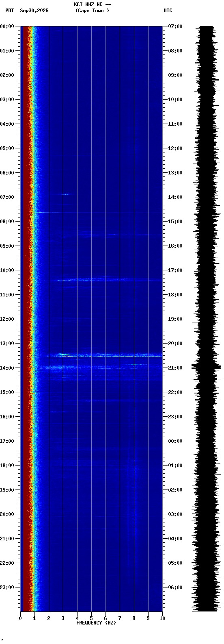Image resolution: width=224 pixels, height=644 pixels.
Task: Click the frequency axis tick label 2
Action: pyautogui.click(x=49, y=618)
